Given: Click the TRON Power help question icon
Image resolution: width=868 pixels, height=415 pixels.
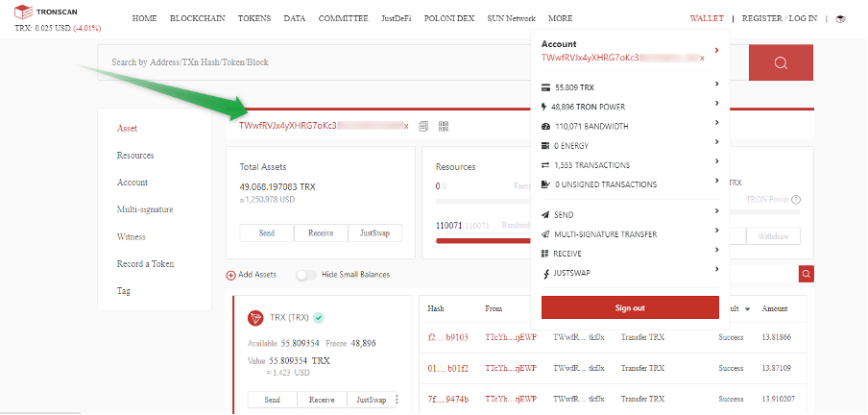Looking at the screenshot, I should click(x=796, y=200).
